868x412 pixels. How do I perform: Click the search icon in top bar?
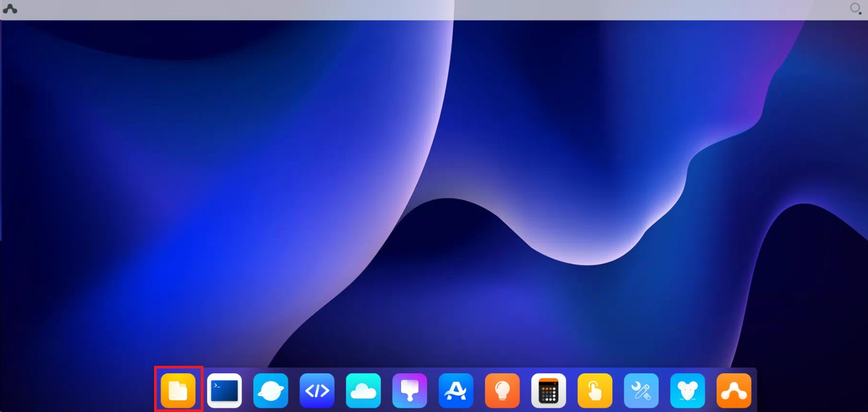pos(856,9)
